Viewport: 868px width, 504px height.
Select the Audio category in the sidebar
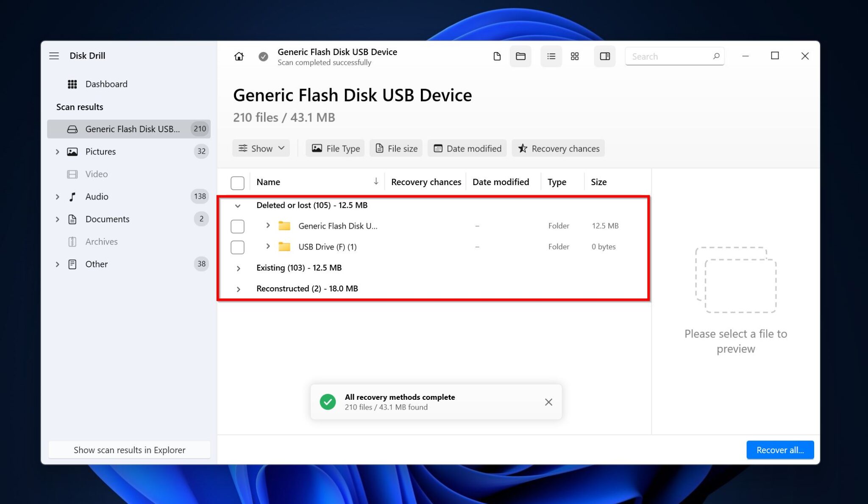[x=97, y=197]
